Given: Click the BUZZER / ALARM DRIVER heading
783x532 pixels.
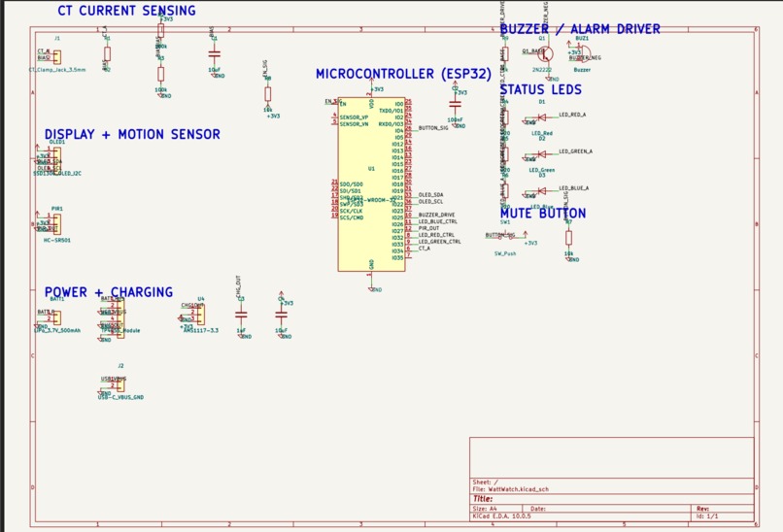Looking at the screenshot, I should coord(580,29).
